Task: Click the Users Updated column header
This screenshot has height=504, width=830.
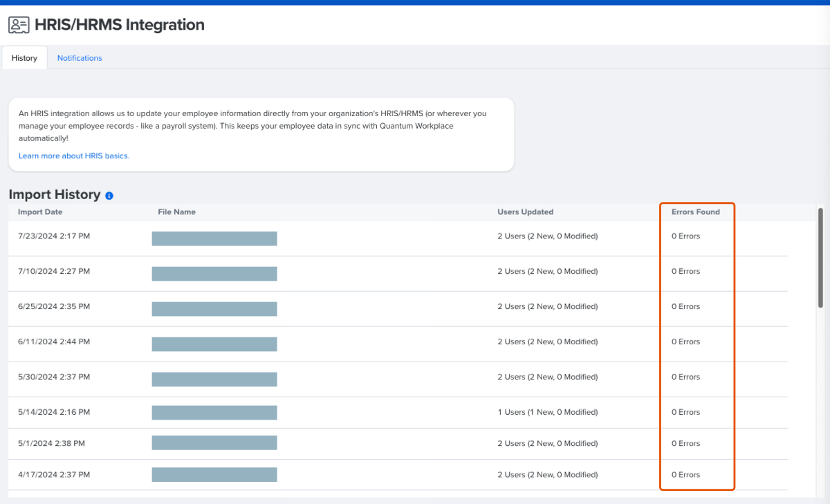Action: point(525,212)
